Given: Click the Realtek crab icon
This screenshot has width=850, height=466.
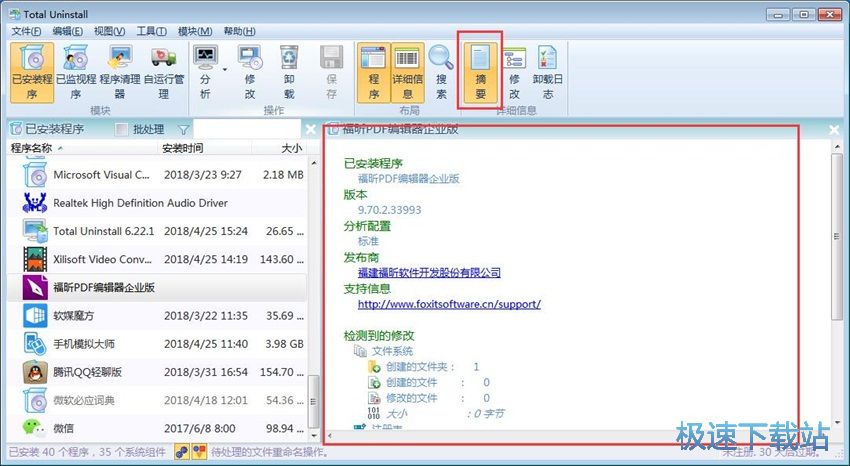Looking at the screenshot, I should point(35,203).
